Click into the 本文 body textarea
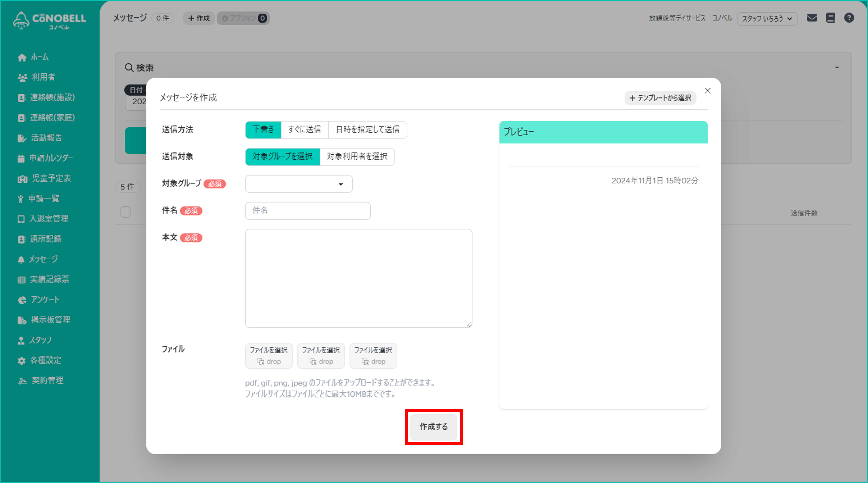The width and height of the screenshot is (868, 483). 358,278
